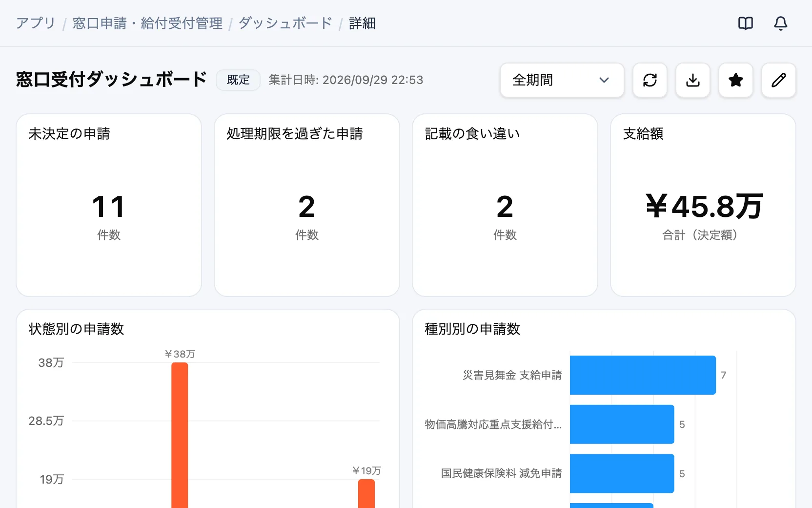Refresh the dashboard data
The height and width of the screenshot is (508, 812).
650,80
